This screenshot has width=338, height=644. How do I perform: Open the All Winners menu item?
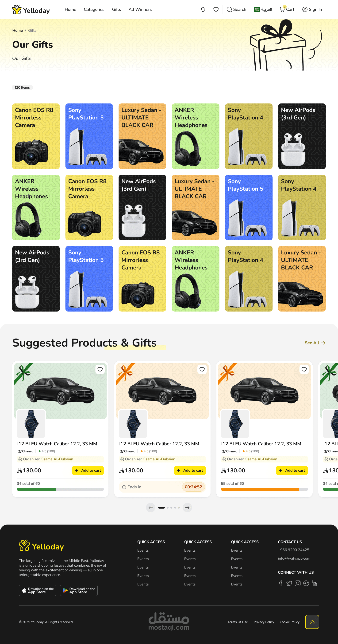[140, 9]
